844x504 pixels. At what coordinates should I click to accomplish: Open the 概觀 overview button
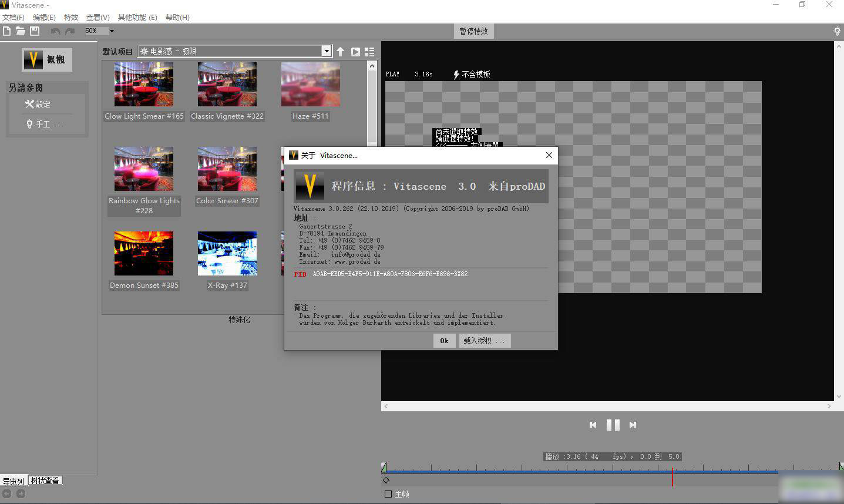tap(47, 60)
